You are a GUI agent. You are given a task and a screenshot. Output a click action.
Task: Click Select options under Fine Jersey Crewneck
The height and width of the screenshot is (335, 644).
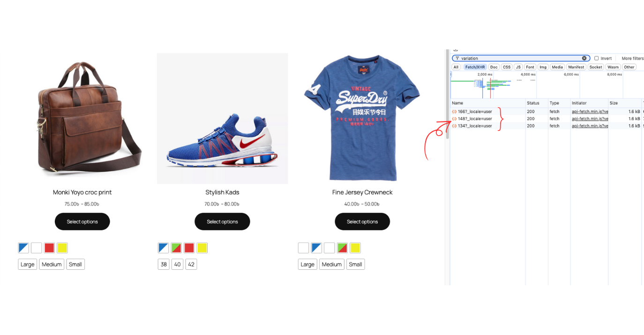click(362, 221)
